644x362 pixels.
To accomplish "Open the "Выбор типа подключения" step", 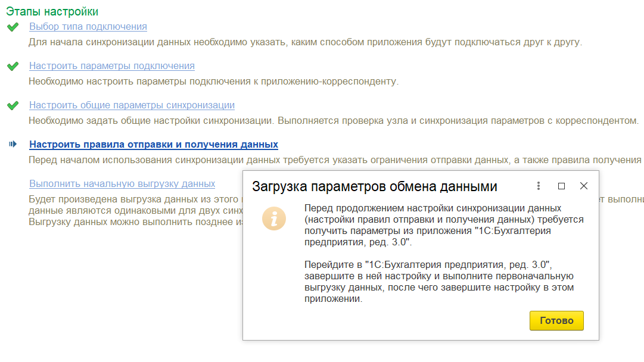I will [x=87, y=26].
